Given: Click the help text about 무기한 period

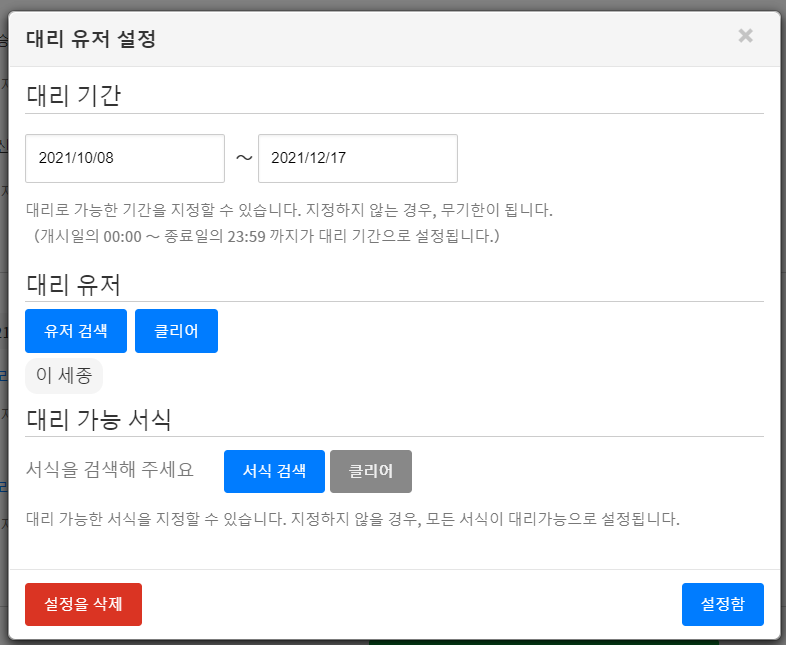Looking at the screenshot, I should [x=288, y=211].
